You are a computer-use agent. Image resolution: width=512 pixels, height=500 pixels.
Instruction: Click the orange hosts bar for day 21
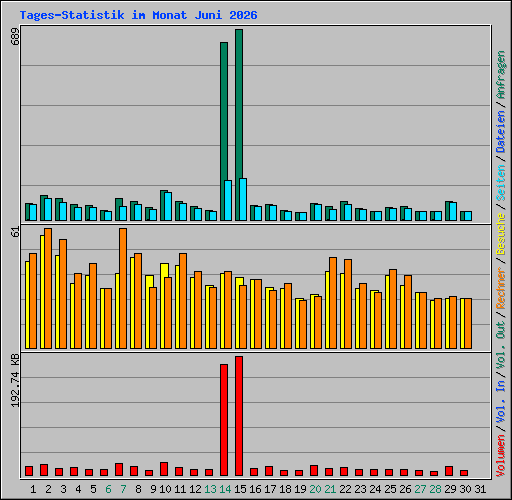(333, 303)
